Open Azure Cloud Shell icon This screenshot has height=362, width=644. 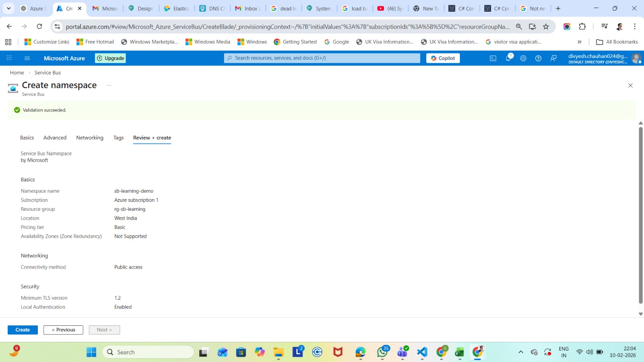point(493,58)
